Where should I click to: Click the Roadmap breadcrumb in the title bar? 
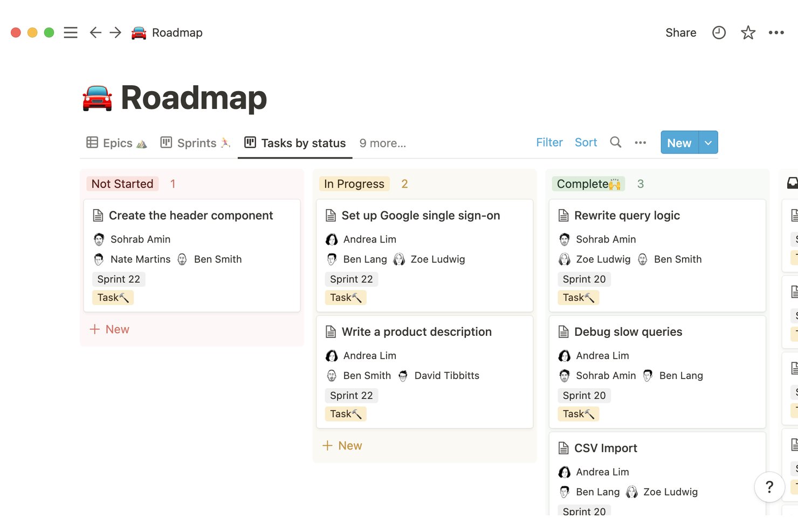coord(177,33)
